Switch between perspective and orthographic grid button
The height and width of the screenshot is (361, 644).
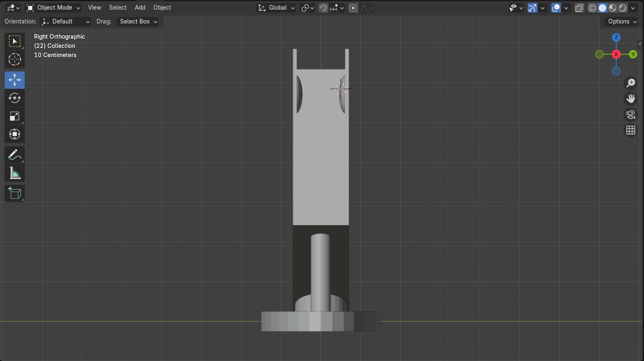(631, 131)
